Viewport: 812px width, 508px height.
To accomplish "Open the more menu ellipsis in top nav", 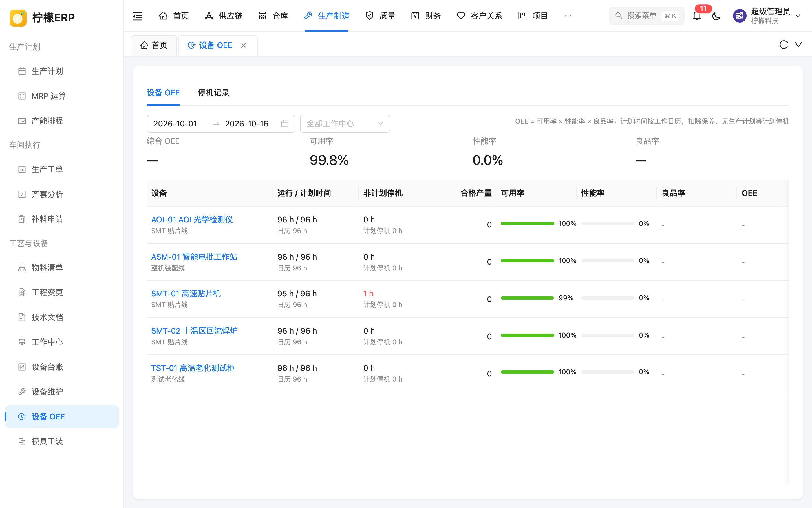I will pyautogui.click(x=568, y=16).
